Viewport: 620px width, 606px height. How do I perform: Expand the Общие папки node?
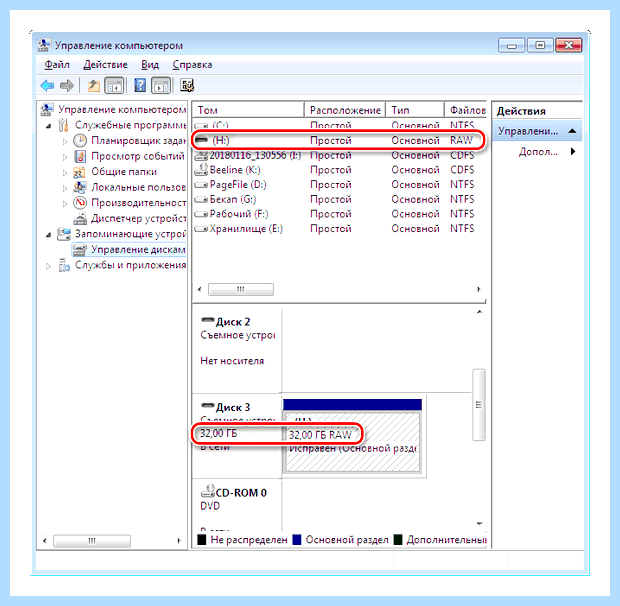click(65, 172)
